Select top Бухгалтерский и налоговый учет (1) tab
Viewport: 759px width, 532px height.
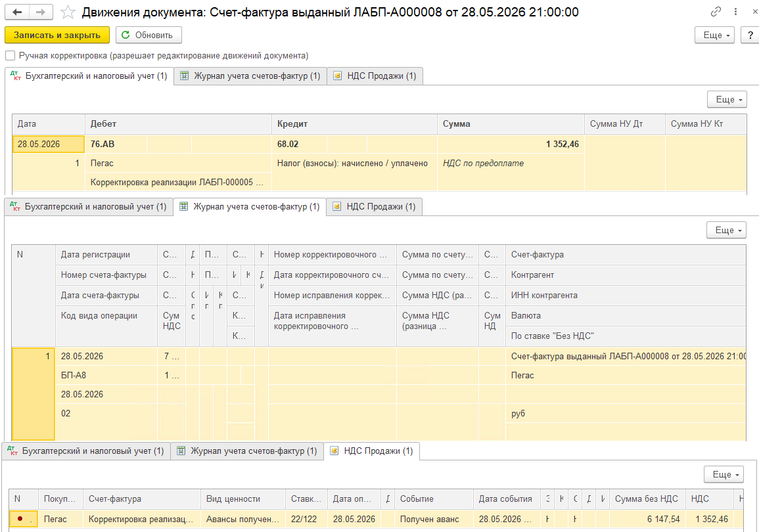[x=89, y=76]
